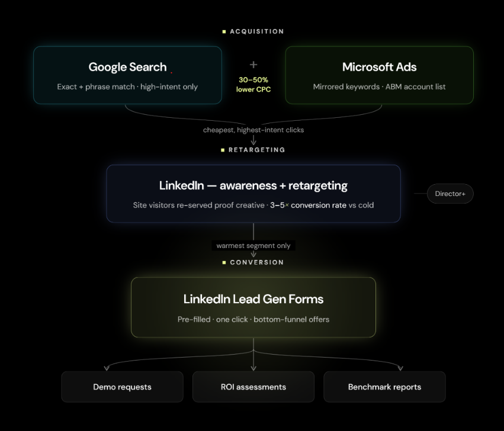
Task: Click the 30–50% lower CPC label
Action: click(253, 85)
